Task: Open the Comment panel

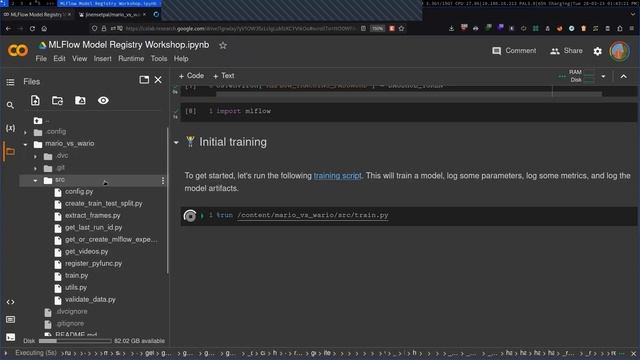Action: [514, 51]
